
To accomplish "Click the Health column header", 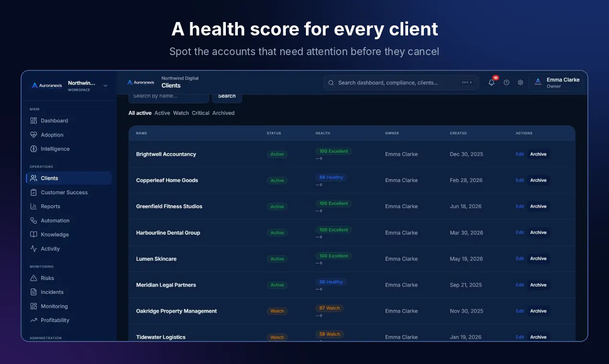I will (x=323, y=133).
